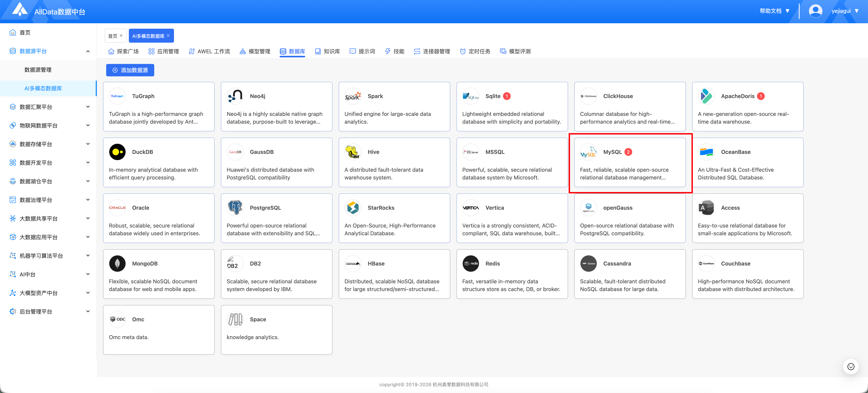Click the Couchbase logo icon
The height and width of the screenshot is (393, 868).
706,264
